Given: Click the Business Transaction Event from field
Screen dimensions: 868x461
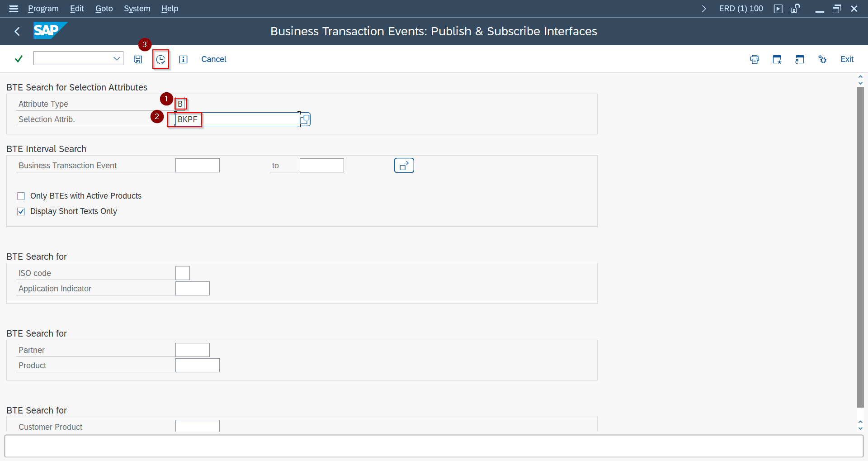Looking at the screenshot, I should 198,166.
